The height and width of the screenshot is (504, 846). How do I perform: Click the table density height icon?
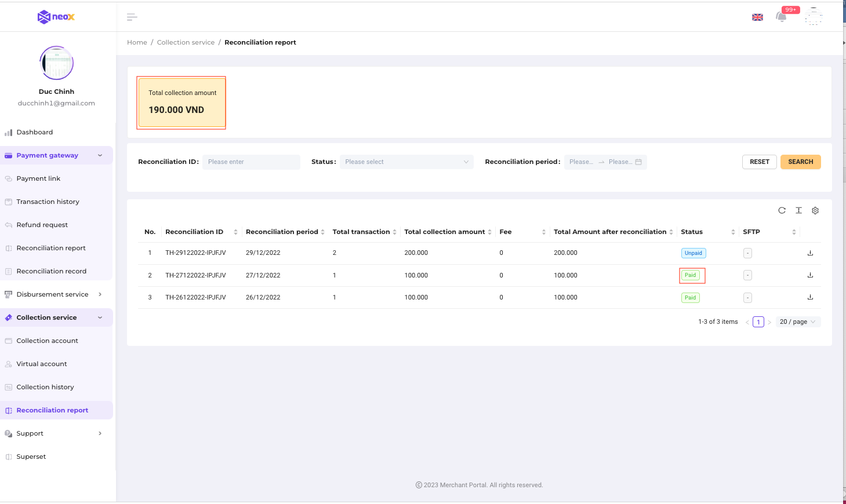pyautogui.click(x=798, y=210)
